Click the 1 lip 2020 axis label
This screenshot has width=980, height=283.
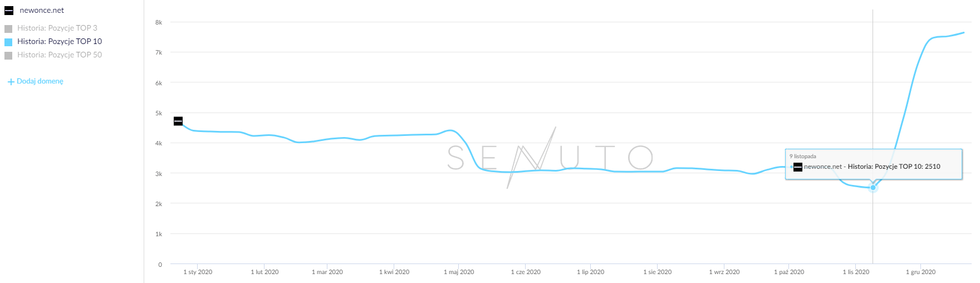590,272
